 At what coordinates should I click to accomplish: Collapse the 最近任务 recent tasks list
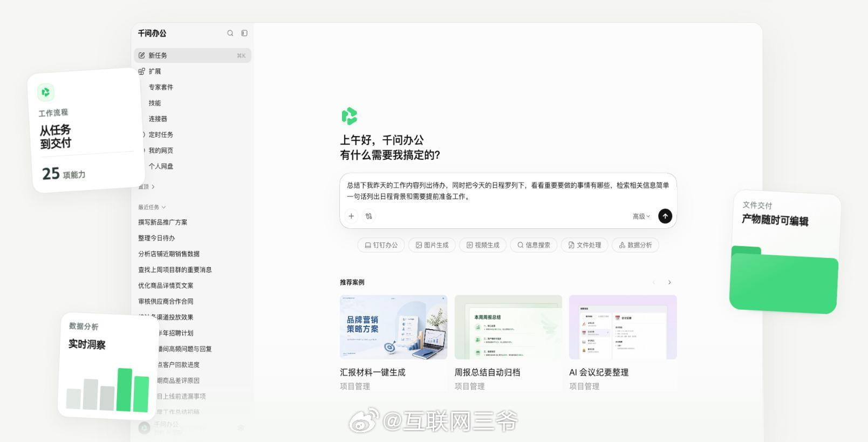coord(152,207)
